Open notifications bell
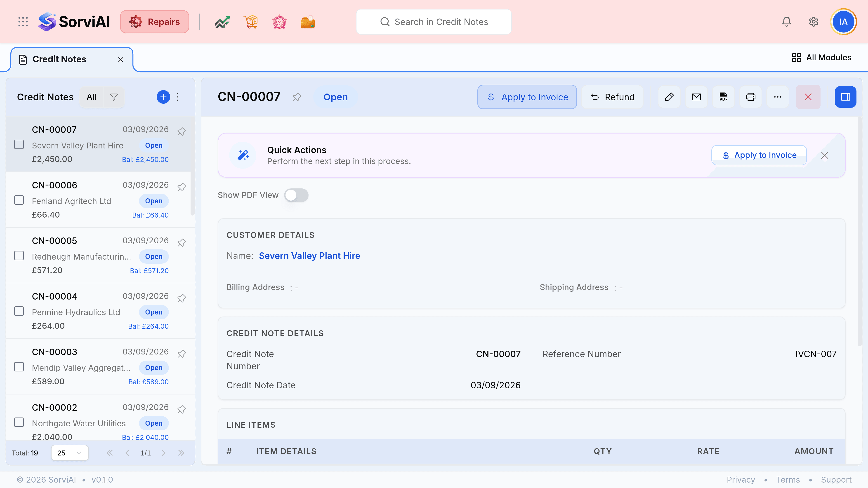Image resolution: width=868 pixels, height=488 pixels. point(786,22)
